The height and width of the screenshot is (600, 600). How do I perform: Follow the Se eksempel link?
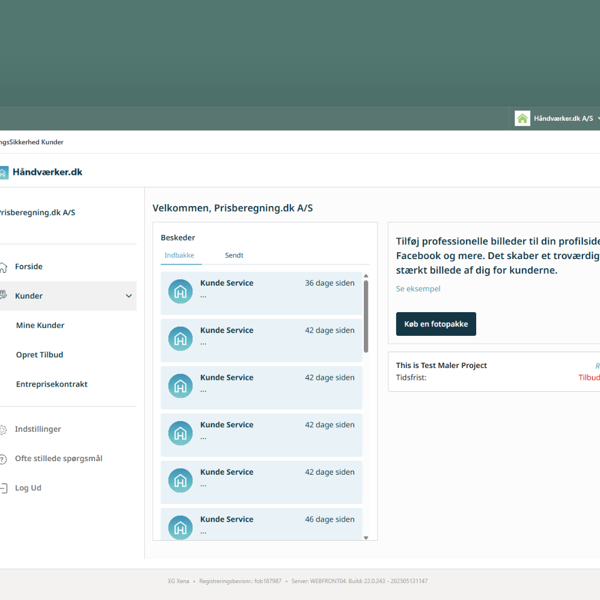pos(418,289)
